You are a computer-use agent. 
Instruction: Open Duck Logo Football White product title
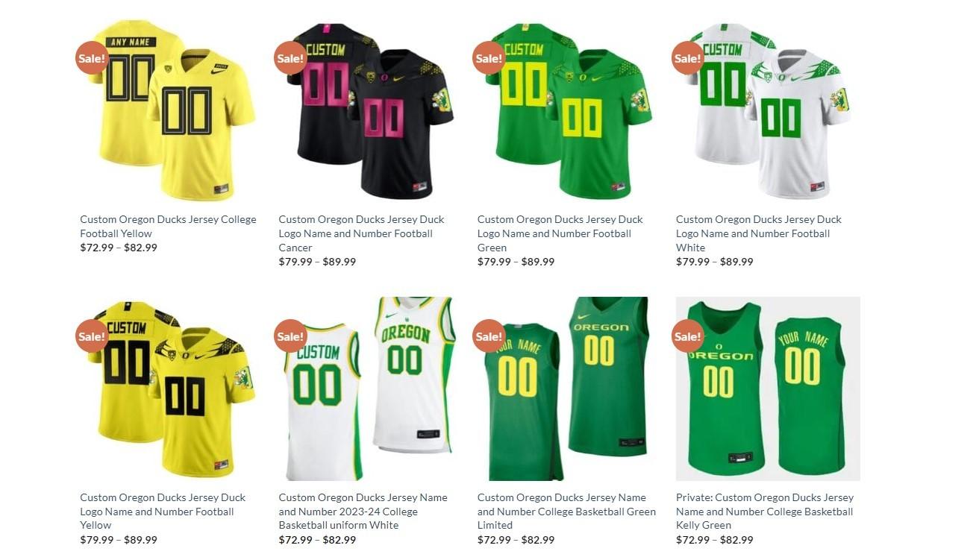coord(759,233)
